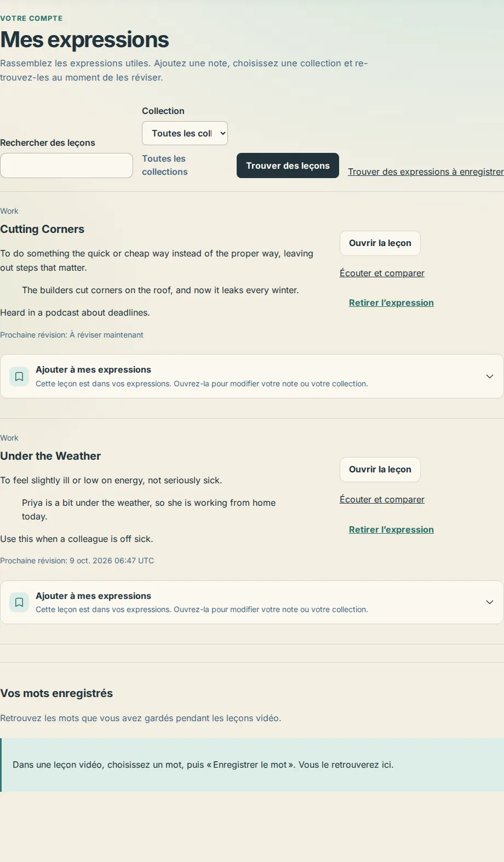Click the 'VOTRE COMPTE' label
This screenshot has height=862, width=504.
(x=31, y=18)
